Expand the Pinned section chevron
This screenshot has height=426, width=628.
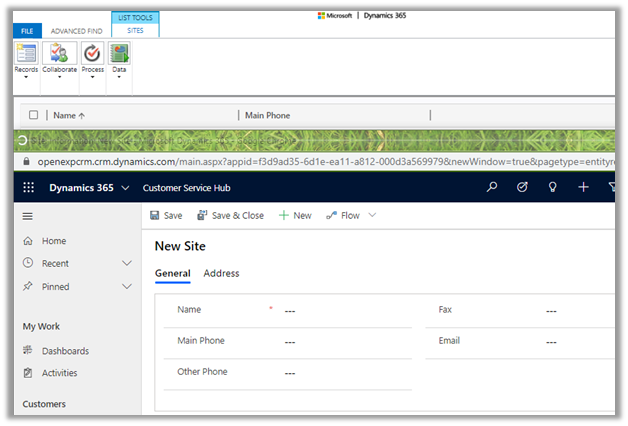pos(127,286)
